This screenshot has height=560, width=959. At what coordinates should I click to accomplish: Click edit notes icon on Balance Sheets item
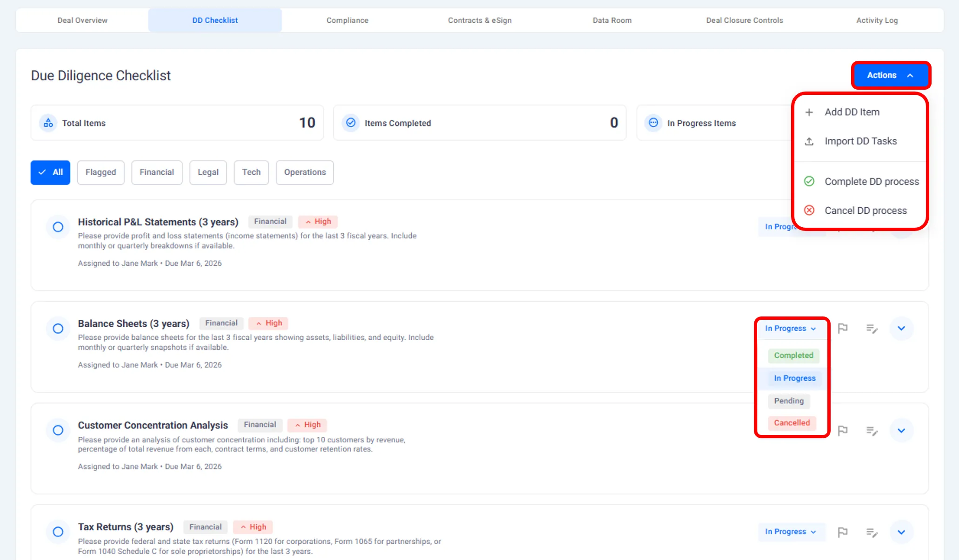click(872, 329)
